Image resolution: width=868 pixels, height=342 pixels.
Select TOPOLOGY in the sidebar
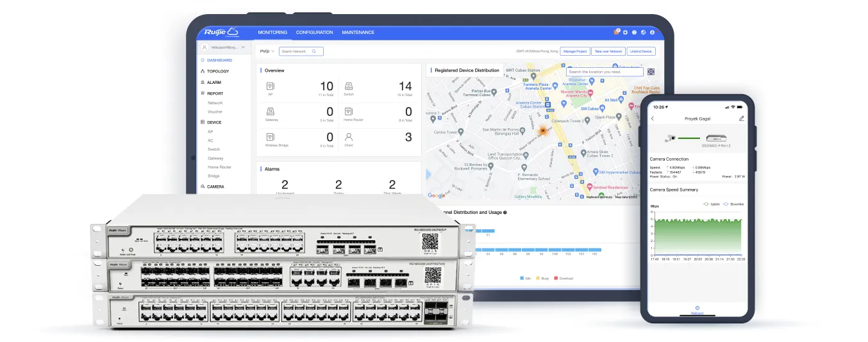pos(218,71)
